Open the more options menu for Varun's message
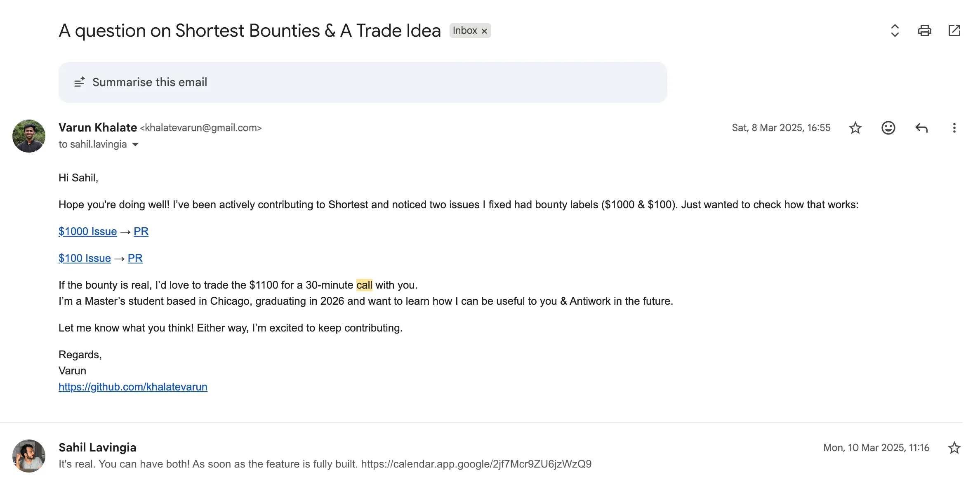 [954, 128]
